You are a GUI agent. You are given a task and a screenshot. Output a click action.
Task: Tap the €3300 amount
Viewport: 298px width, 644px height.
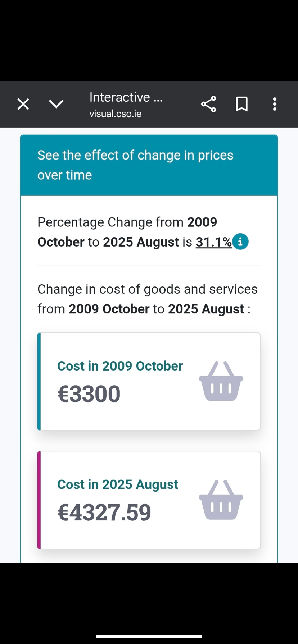pos(89,394)
